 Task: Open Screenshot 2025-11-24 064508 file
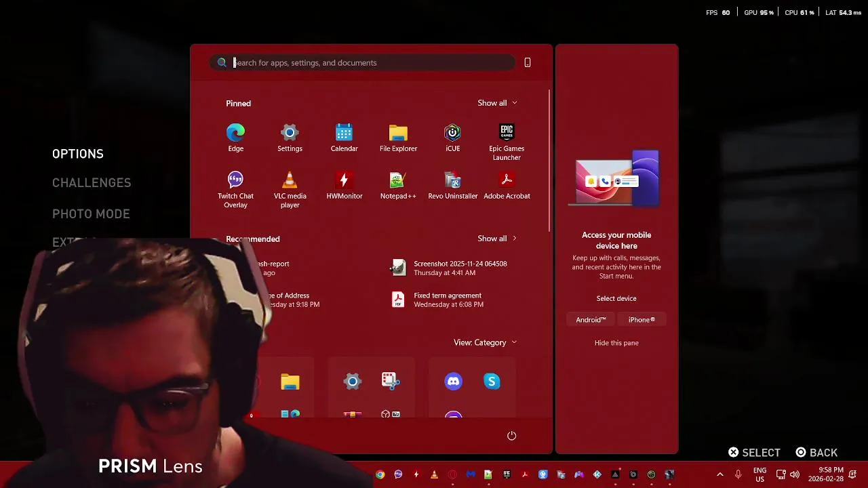tap(450, 268)
